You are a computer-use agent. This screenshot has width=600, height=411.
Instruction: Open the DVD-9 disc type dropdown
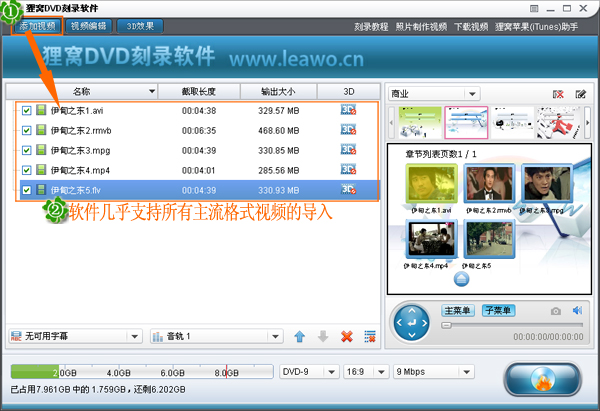click(x=331, y=372)
